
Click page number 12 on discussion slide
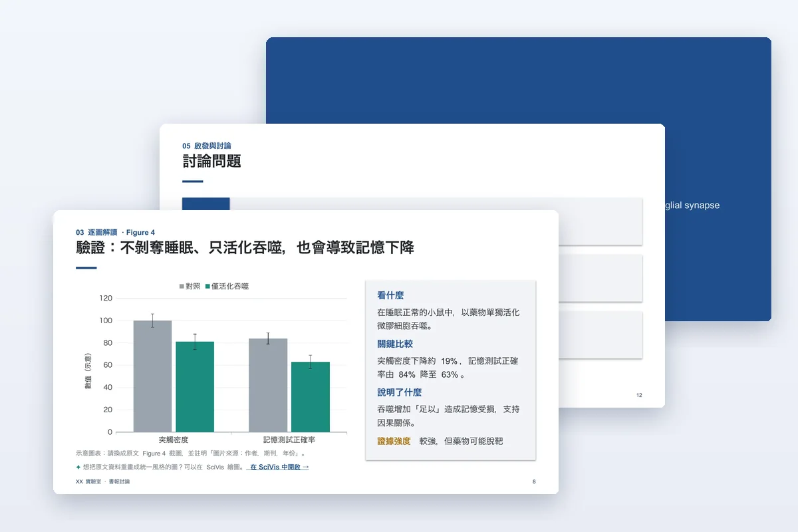pos(639,395)
